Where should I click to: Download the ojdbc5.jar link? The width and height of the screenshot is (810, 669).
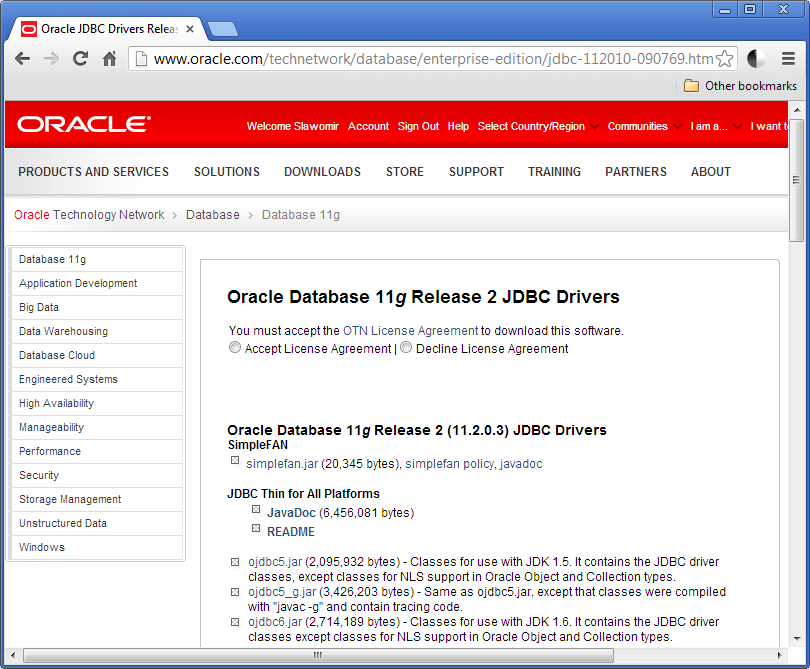click(x=275, y=562)
